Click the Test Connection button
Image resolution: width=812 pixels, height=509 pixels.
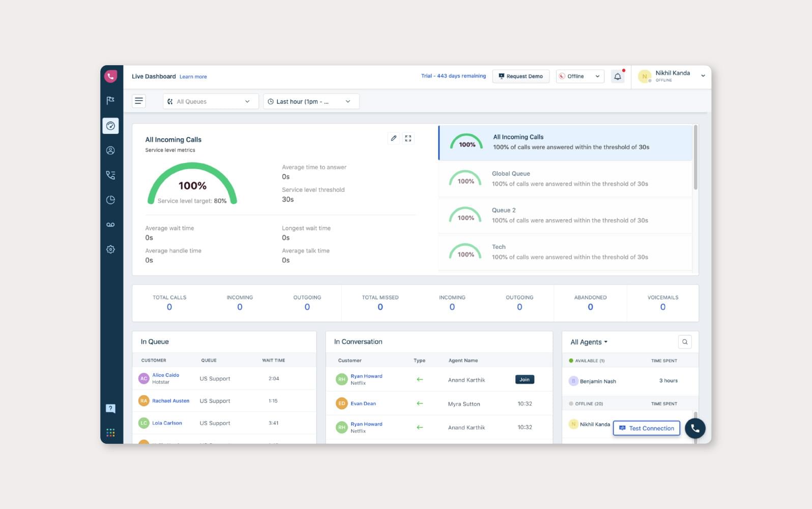coord(647,429)
